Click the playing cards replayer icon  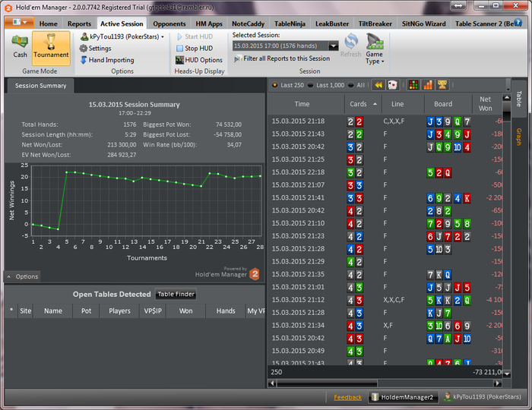[x=393, y=85]
